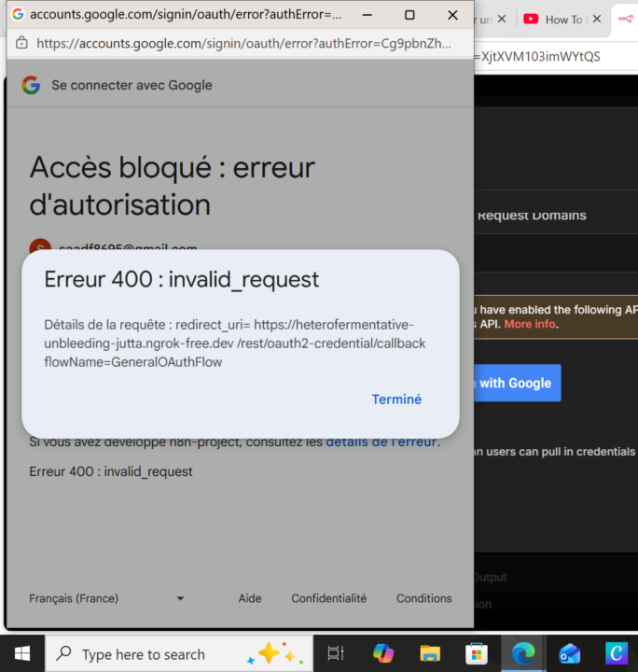Click the magnifier icon in taskbar search
This screenshot has width=638, height=672.
63,653
